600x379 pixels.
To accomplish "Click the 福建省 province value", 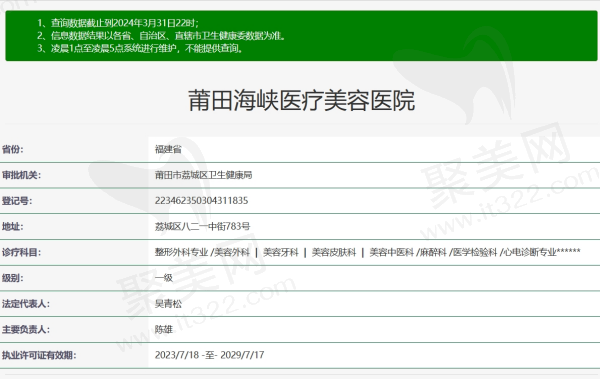I will pos(168,149).
